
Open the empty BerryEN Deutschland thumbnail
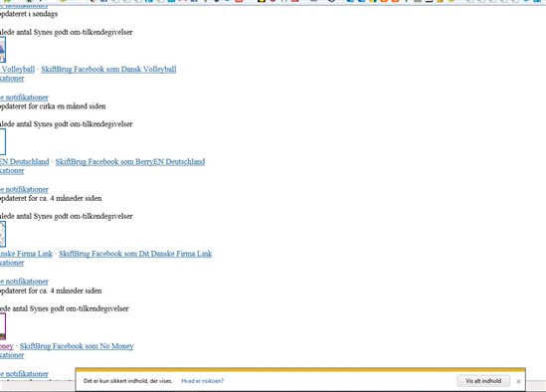(3, 142)
